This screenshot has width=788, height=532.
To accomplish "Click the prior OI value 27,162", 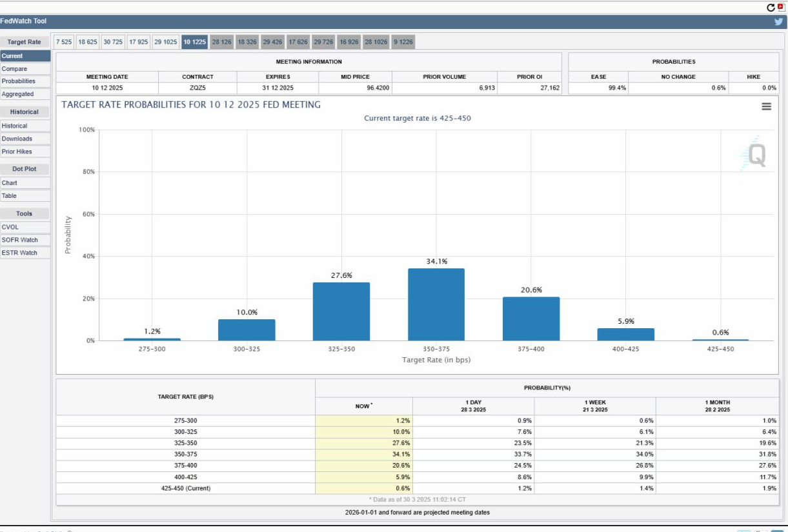I will [x=551, y=88].
